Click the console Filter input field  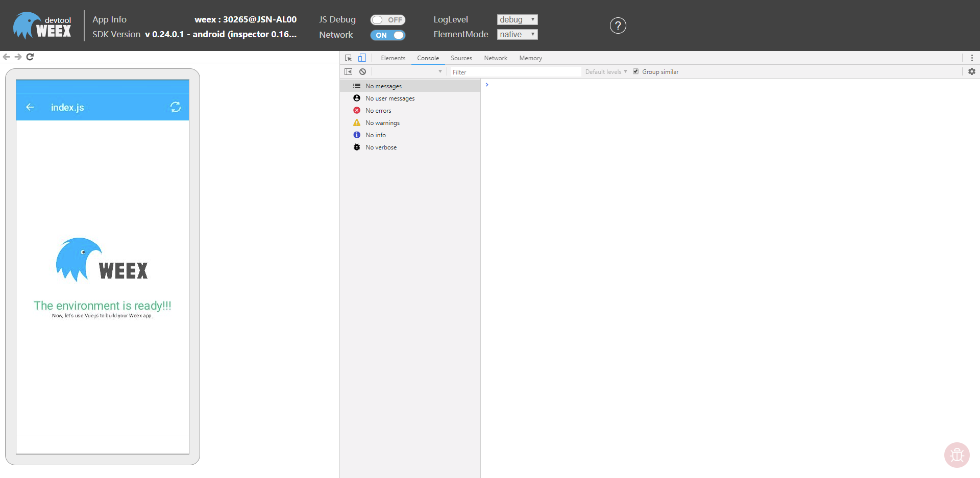(x=516, y=72)
